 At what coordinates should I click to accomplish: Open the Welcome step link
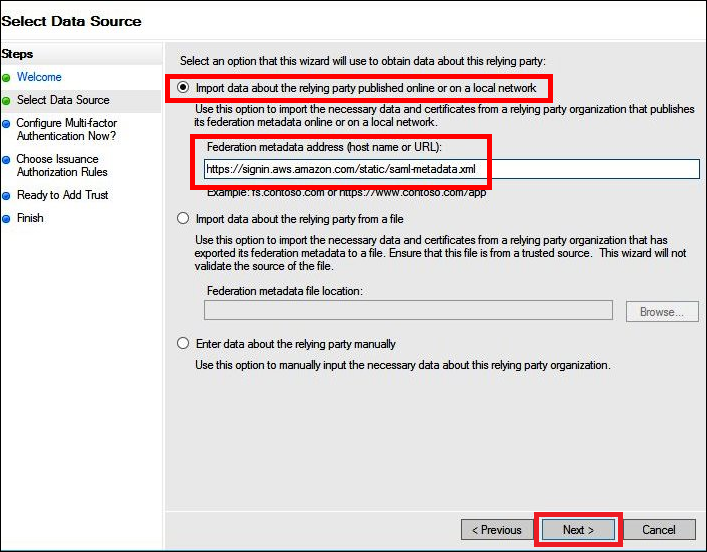pyautogui.click(x=39, y=77)
